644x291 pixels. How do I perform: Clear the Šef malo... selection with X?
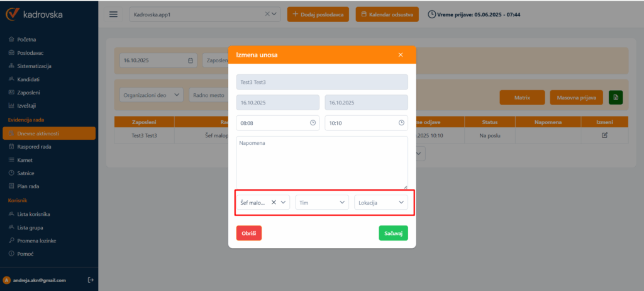pyautogui.click(x=274, y=202)
